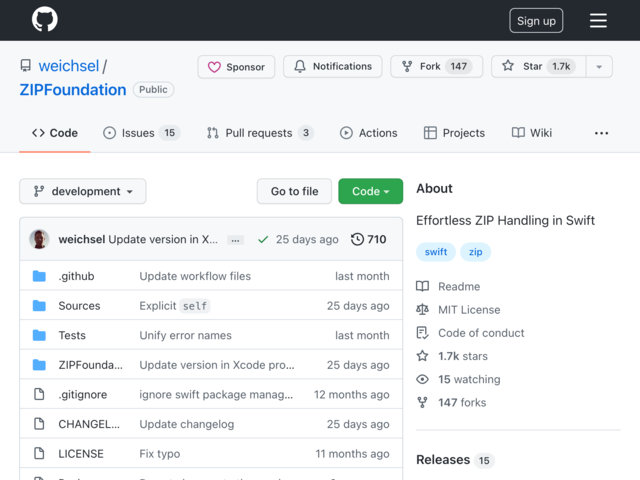This screenshot has height=480, width=640.
Task: Open the 'Update workflow files' commit
Action: pos(195,276)
